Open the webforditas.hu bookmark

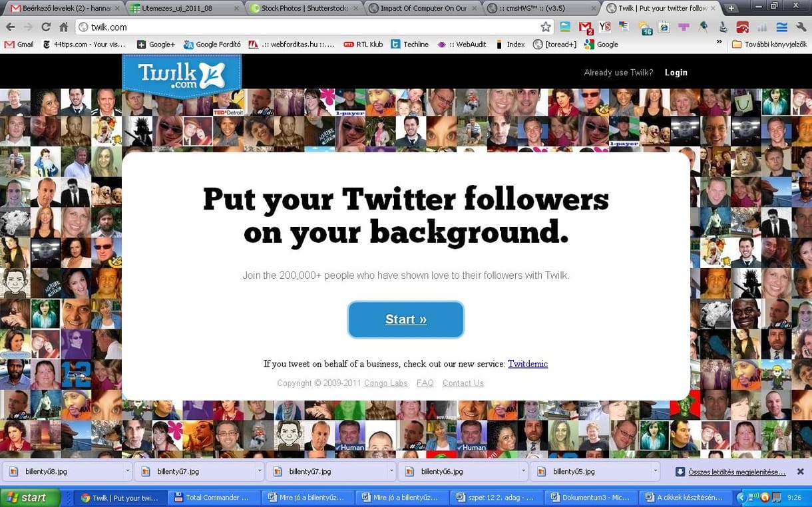pyautogui.click(x=292, y=45)
